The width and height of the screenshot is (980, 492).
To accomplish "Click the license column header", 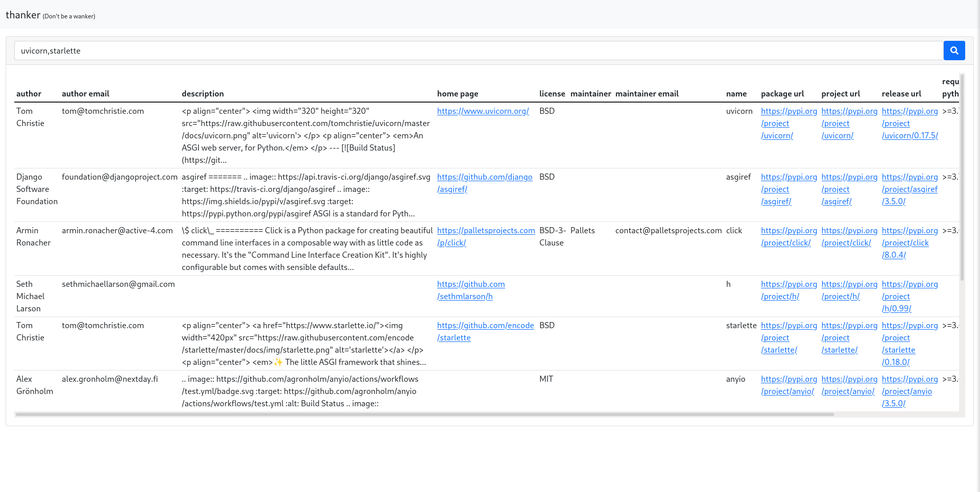I will click(552, 93).
